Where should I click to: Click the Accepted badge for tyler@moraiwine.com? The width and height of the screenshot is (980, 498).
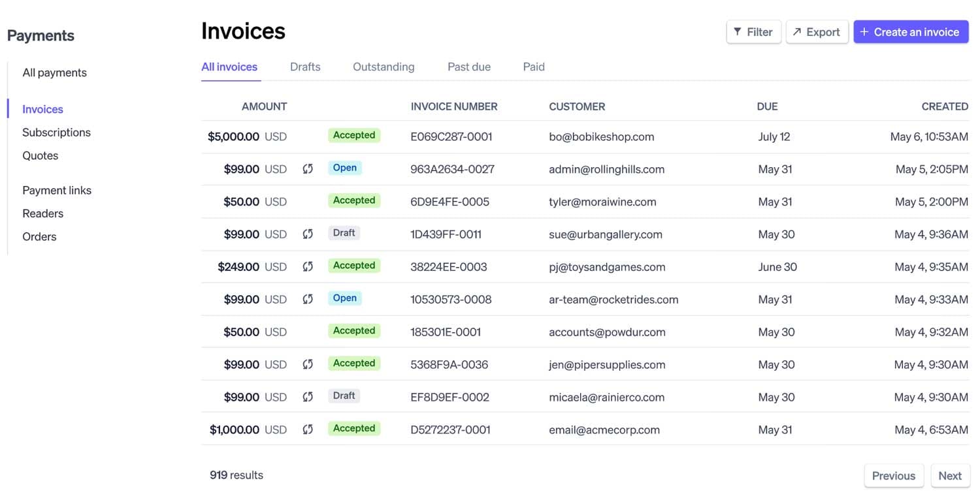point(354,201)
